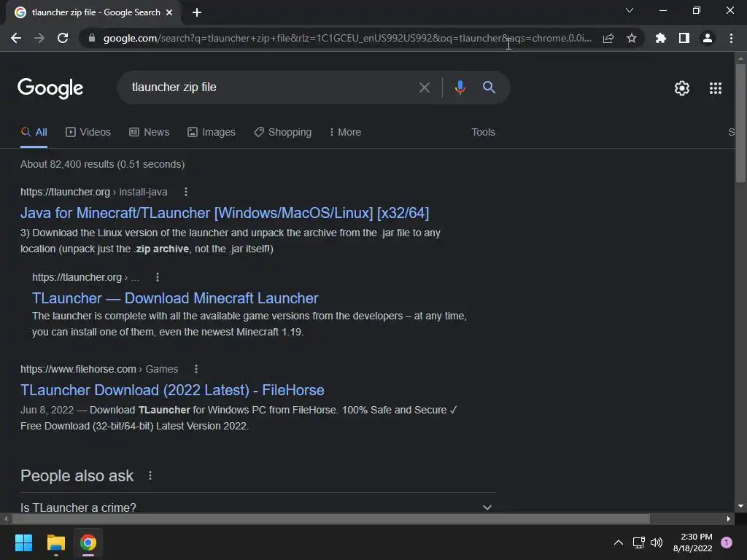Open the Windows Start menu
Image resolution: width=747 pixels, height=560 pixels.
[23, 542]
